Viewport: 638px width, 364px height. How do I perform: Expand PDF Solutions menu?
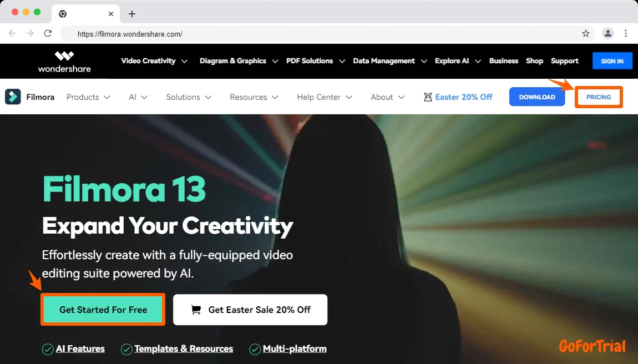pyautogui.click(x=316, y=61)
